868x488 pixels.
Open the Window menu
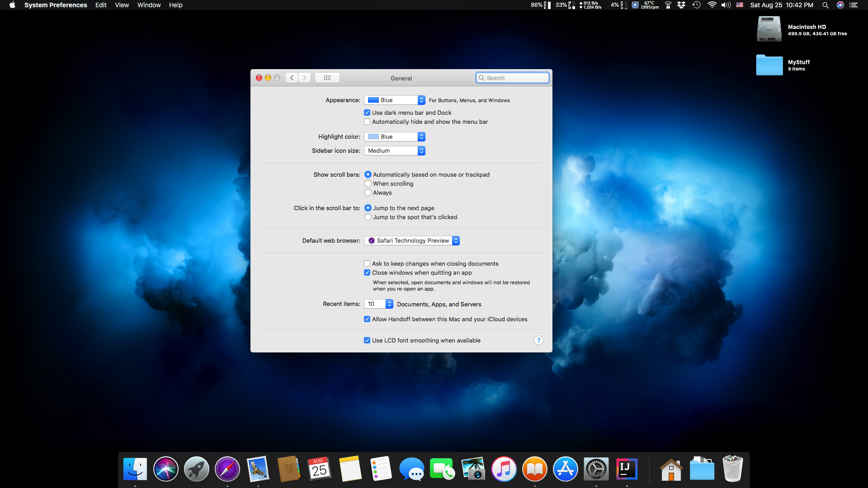pyautogui.click(x=149, y=5)
